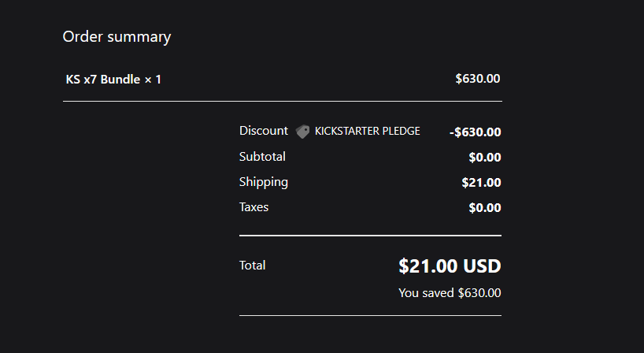
Task: Select the KICKSTARTER PLEDGE discount code
Action: (x=367, y=132)
